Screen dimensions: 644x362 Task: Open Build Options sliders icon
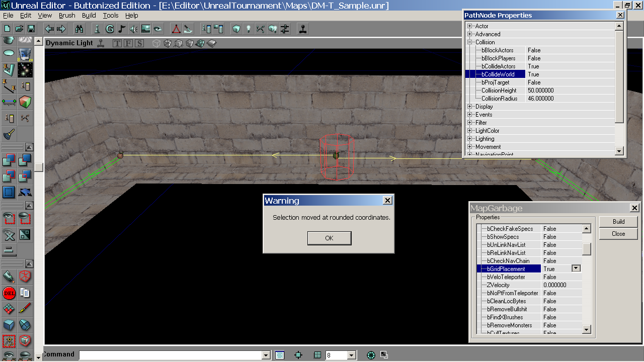click(x=285, y=29)
